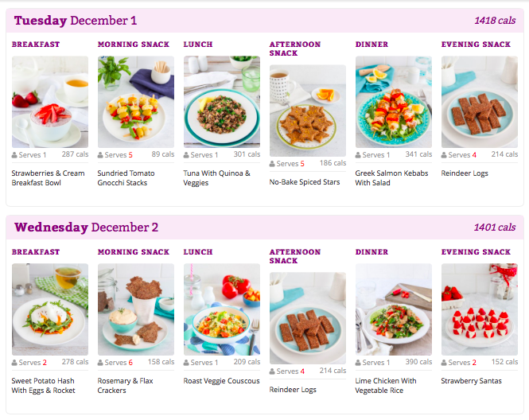Open Tuesday's evening snack Reindeer Logs photo
This screenshot has height=420, width=529.
click(x=480, y=102)
